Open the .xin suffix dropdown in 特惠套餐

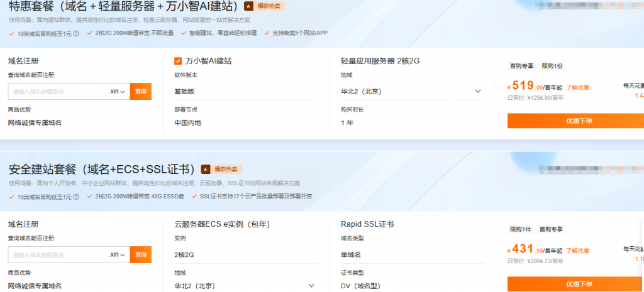[118, 92]
